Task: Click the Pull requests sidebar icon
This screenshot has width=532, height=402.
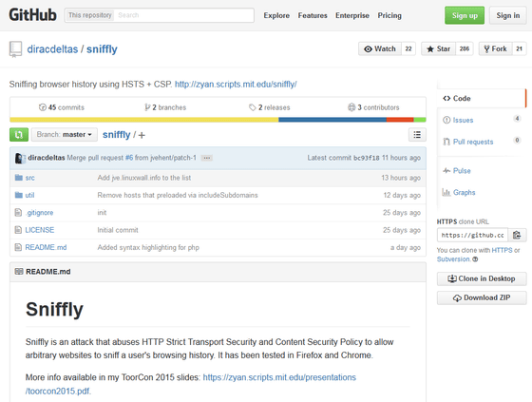Action: tap(446, 142)
